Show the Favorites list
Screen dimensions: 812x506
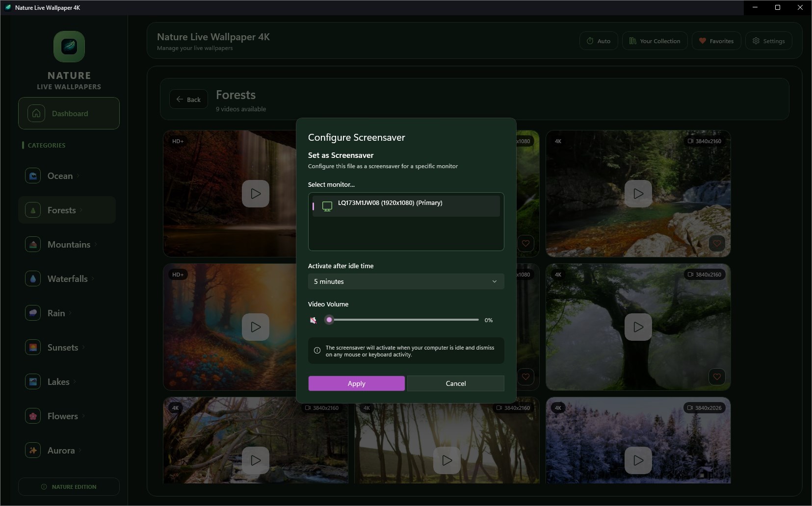coord(716,41)
